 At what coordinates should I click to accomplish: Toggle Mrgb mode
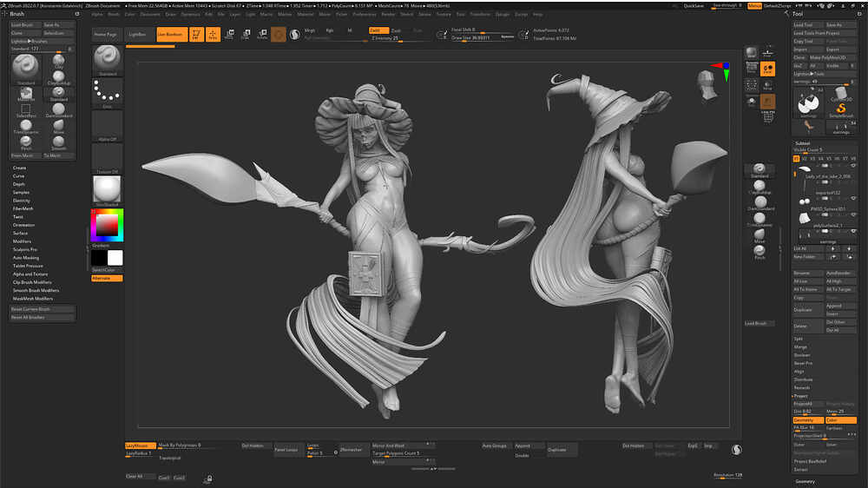pyautogui.click(x=310, y=30)
